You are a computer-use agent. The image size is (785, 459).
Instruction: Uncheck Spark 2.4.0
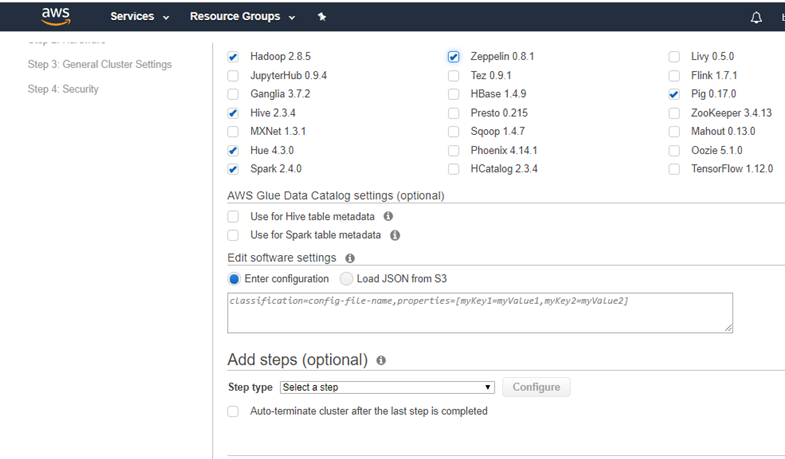pyautogui.click(x=233, y=169)
